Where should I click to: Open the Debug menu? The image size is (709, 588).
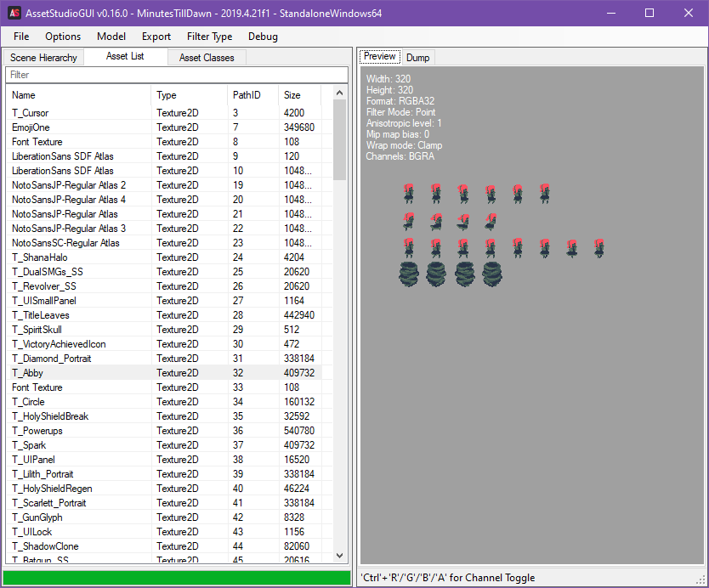coord(263,37)
